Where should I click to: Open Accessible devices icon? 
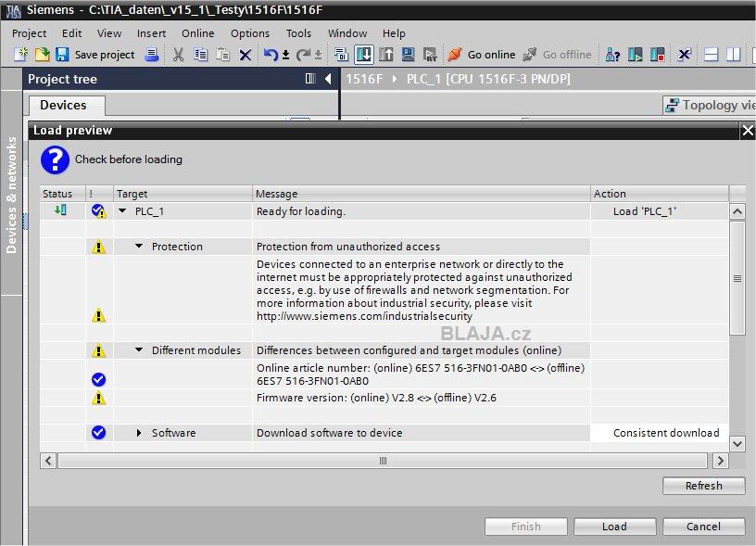(612, 55)
